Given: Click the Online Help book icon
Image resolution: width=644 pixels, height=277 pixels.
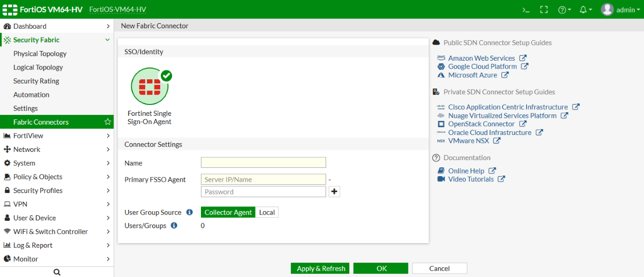Looking at the screenshot, I should pyautogui.click(x=441, y=171).
